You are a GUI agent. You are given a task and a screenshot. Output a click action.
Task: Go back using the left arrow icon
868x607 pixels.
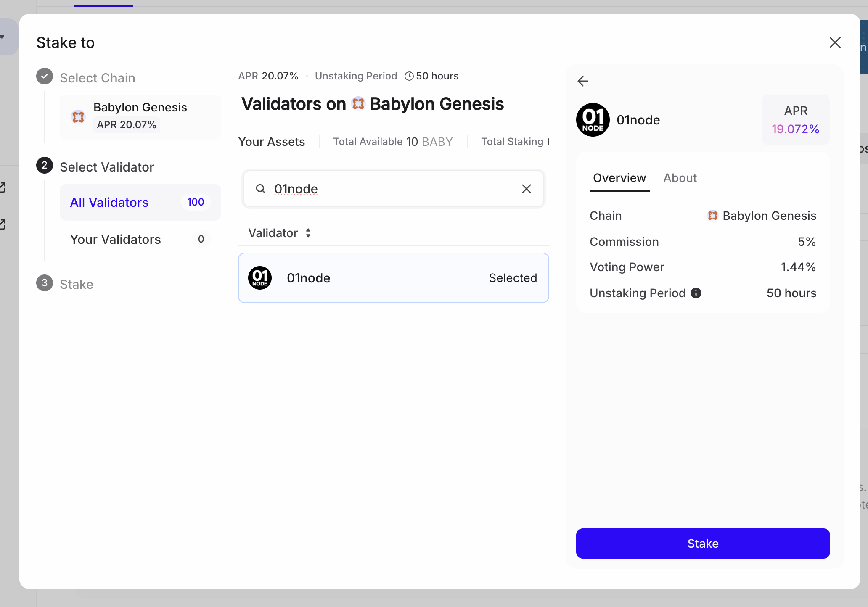583,81
